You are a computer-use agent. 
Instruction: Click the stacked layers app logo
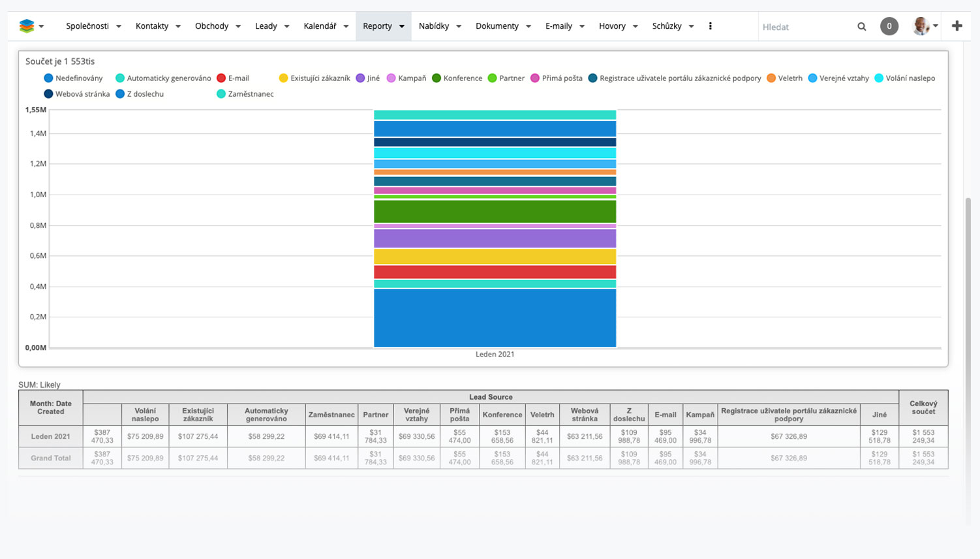[27, 26]
